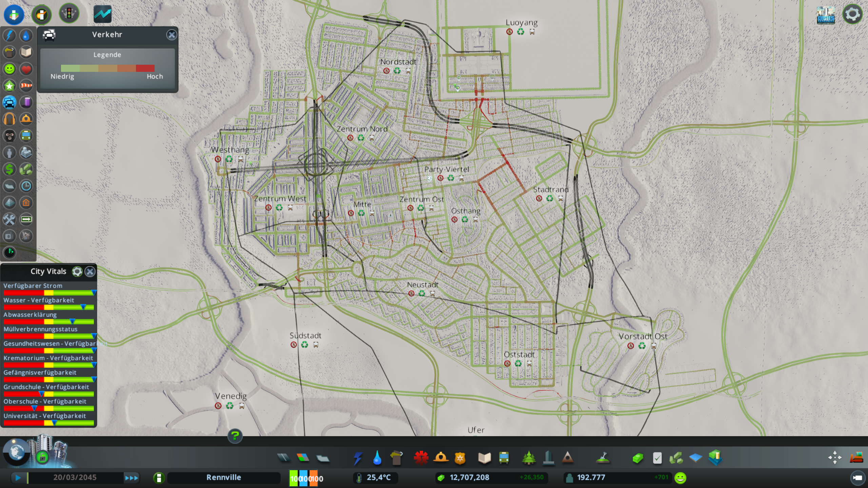Select the Traffic info view car icon
868x488 pixels.
tap(9, 102)
